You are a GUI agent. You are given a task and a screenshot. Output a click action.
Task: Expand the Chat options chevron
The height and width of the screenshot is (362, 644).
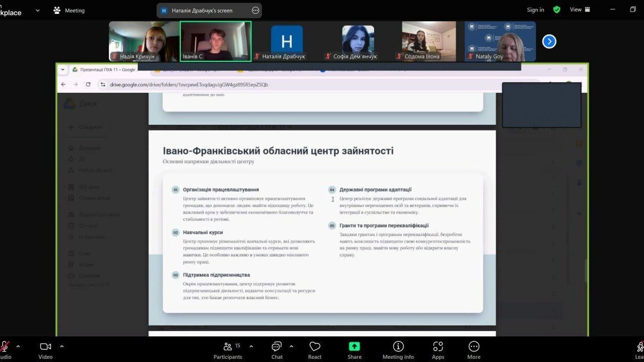(x=291, y=346)
